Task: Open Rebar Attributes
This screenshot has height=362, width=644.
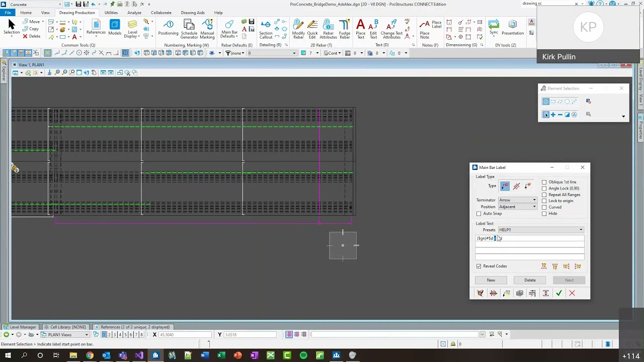Action: (x=328, y=29)
